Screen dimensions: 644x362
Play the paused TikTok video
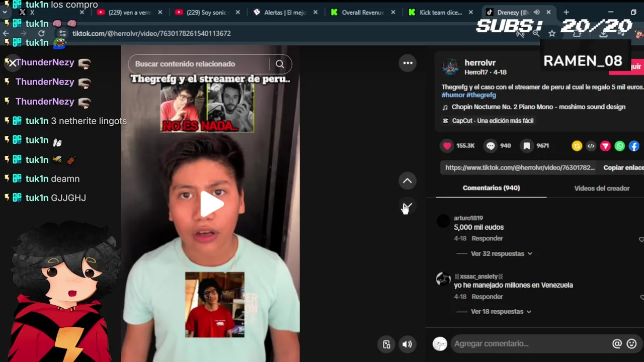212,204
